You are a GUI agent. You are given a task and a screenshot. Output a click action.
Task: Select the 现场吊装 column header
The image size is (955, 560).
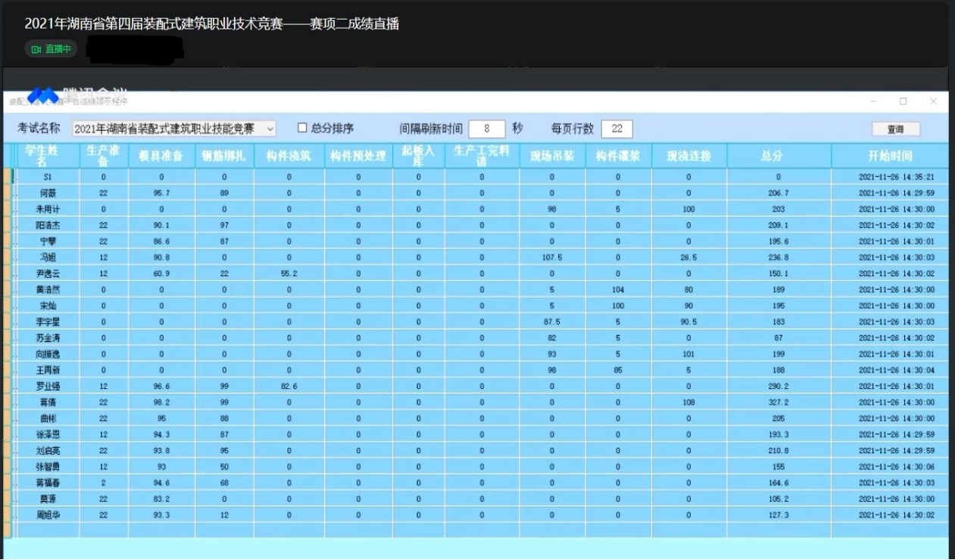tap(551, 156)
